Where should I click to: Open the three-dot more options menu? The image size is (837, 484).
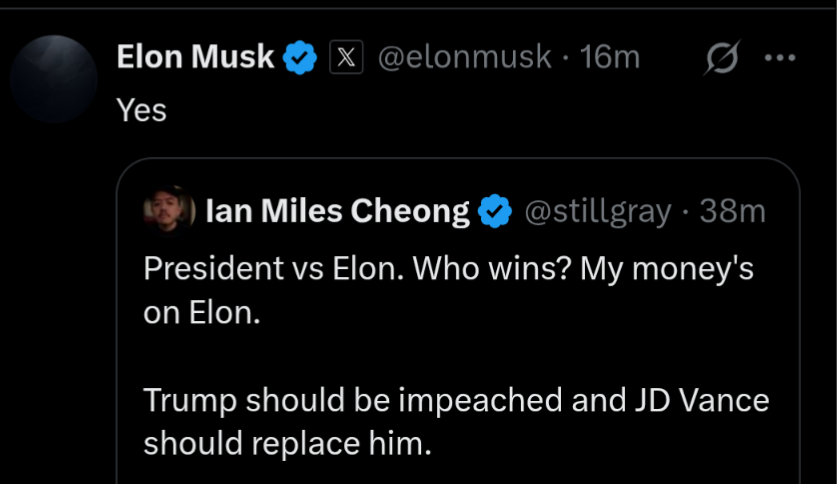pos(779,58)
